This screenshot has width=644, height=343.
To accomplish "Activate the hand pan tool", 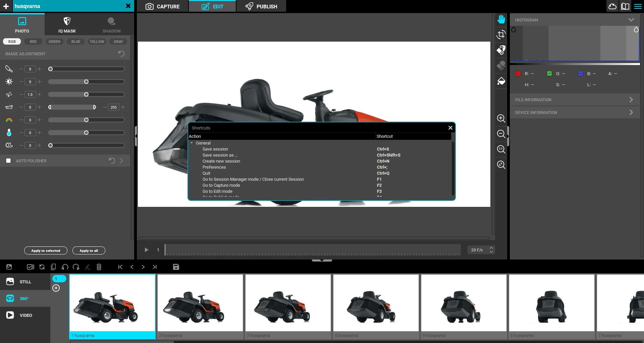I will (501, 19).
